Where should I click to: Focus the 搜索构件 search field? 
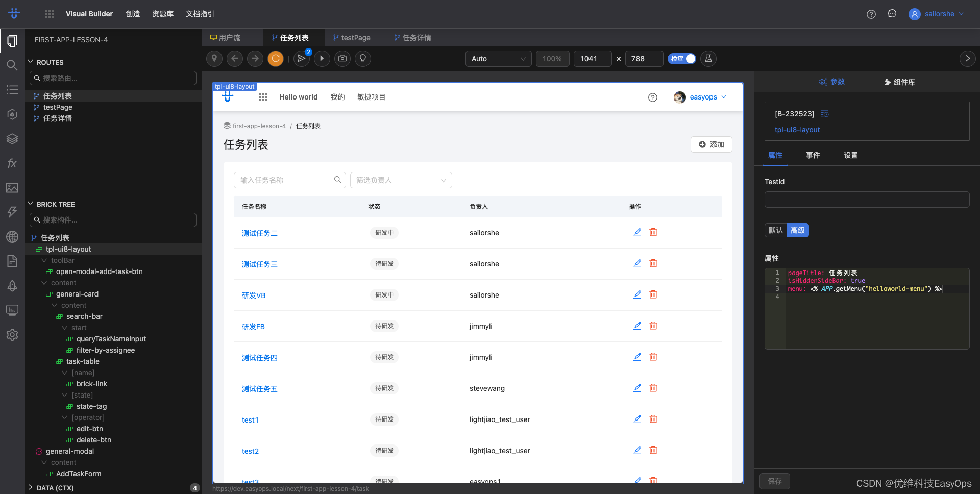click(113, 220)
